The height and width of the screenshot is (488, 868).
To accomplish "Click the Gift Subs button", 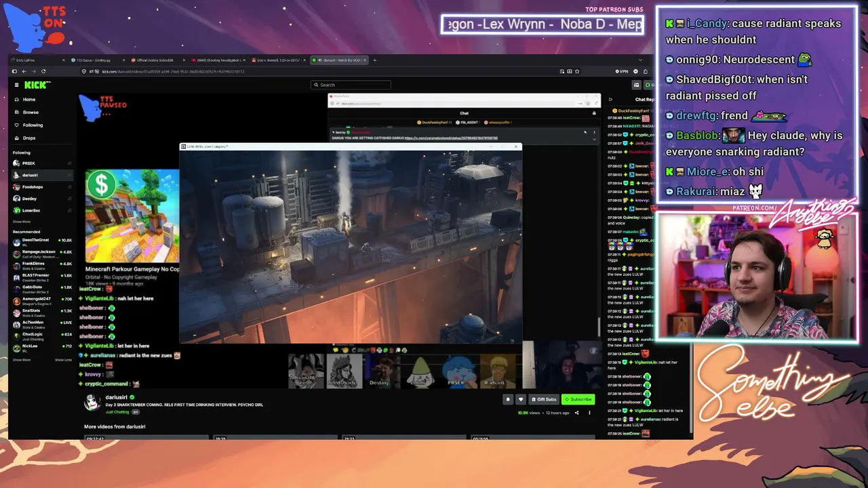I will click(x=544, y=399).
